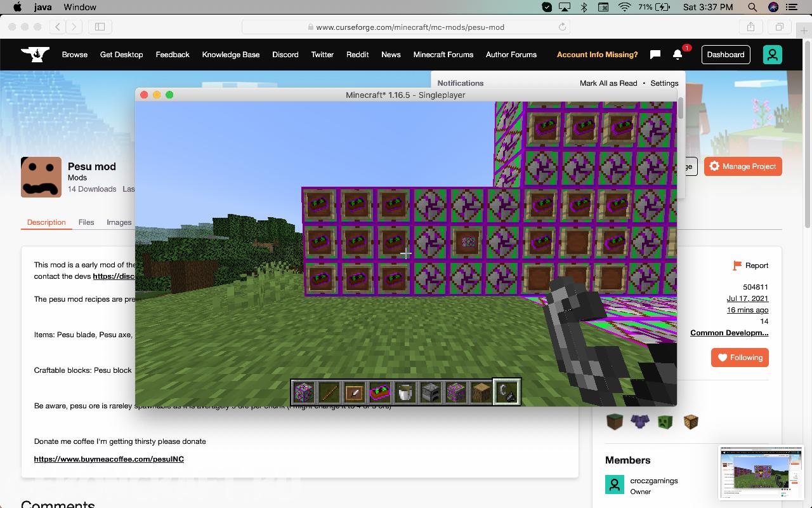Click the Manage Project button
Image resolution: width=812 pixels, height=508 pixels.
coord(743,166)
